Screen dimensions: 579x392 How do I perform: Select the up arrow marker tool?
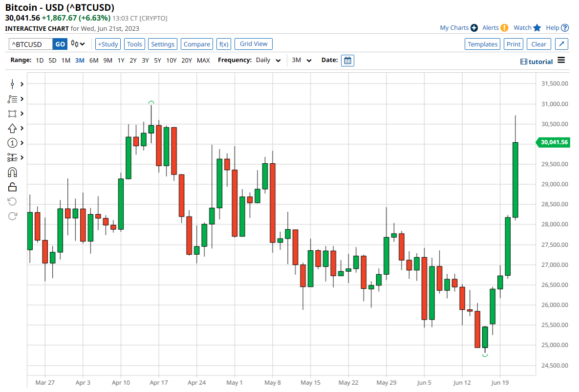(12, 128)
